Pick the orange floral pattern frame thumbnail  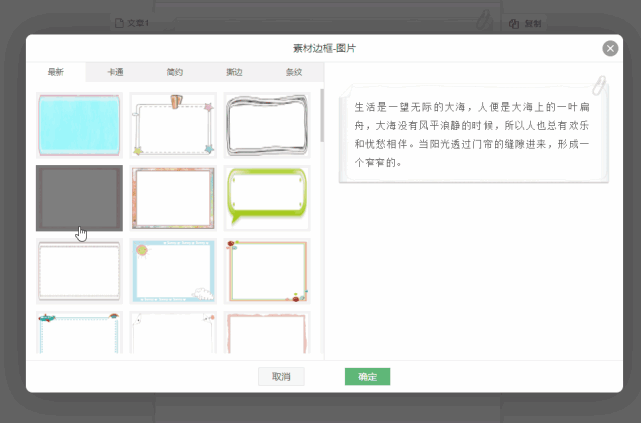(x=173, y=198)
